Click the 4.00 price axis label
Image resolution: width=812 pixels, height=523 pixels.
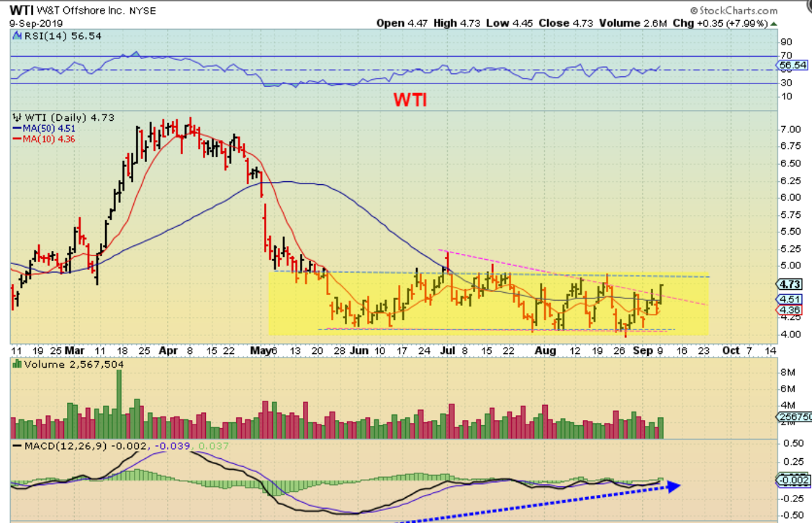[x=790, y=335]
